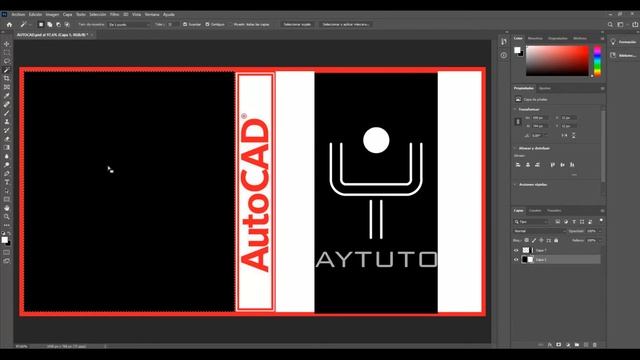Select the Hand tool

click(x=7, y=208)
